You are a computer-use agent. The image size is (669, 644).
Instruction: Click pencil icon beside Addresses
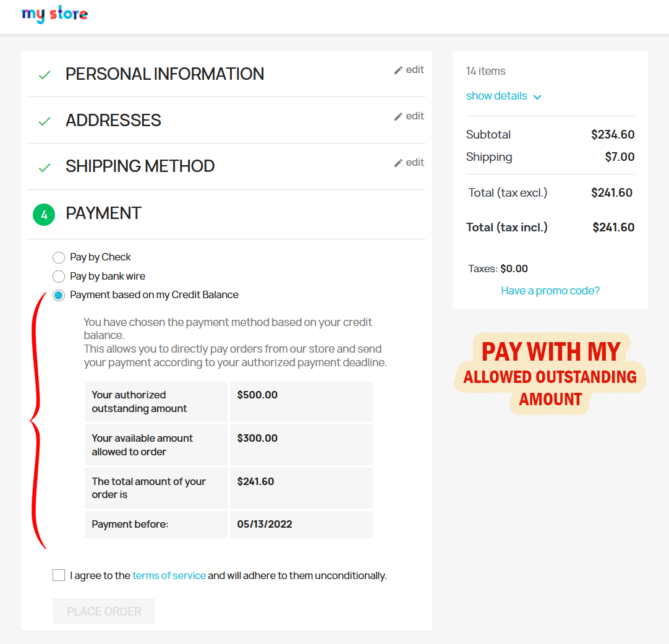coord(398,116)
